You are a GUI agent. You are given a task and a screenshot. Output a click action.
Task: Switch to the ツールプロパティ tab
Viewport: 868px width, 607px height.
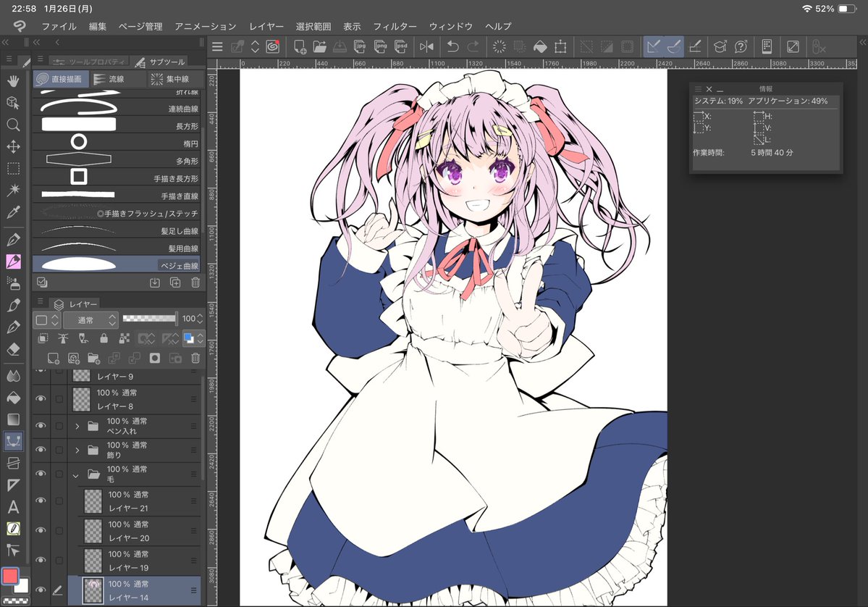[89, 62]
